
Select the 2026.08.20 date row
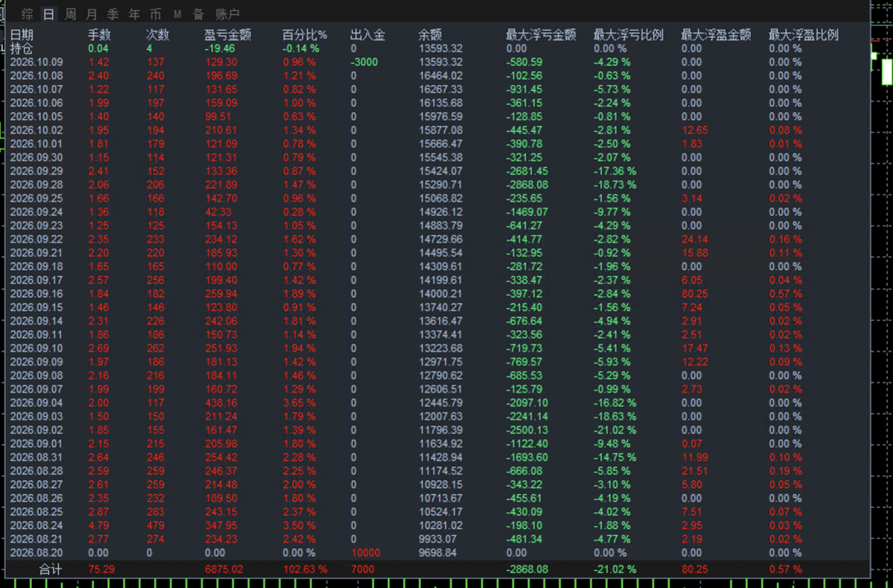(x=36, y=553)
